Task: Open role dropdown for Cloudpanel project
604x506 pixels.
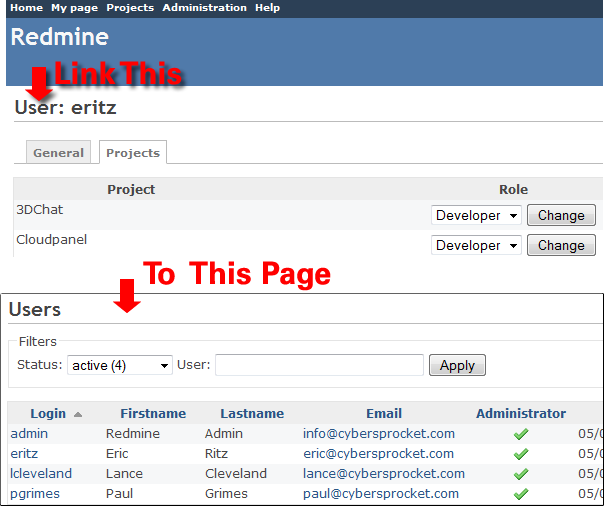Action: tap(476, 245)
